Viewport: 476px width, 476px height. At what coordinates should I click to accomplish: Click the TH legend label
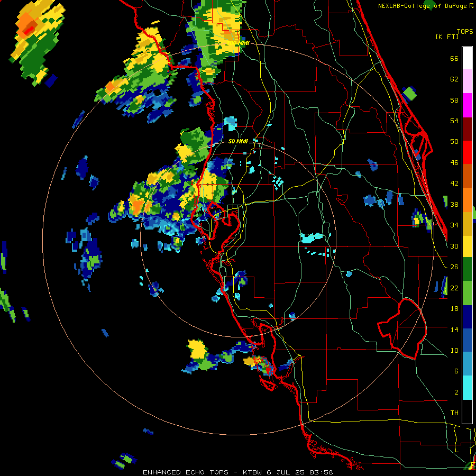point(454,413)
